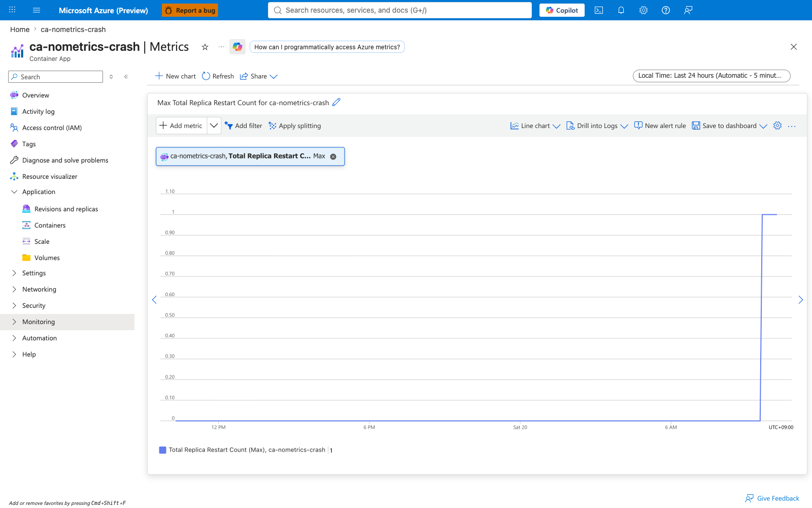Click the Add filter button
Image resolution: width=812 pixels, height=508 pixels.
[243, 125]
